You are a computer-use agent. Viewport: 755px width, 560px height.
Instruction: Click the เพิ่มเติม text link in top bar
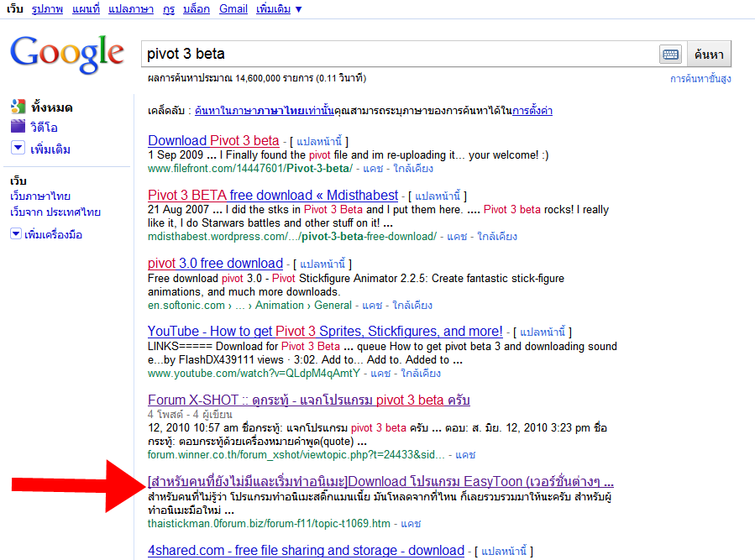[x=273, y=9]
